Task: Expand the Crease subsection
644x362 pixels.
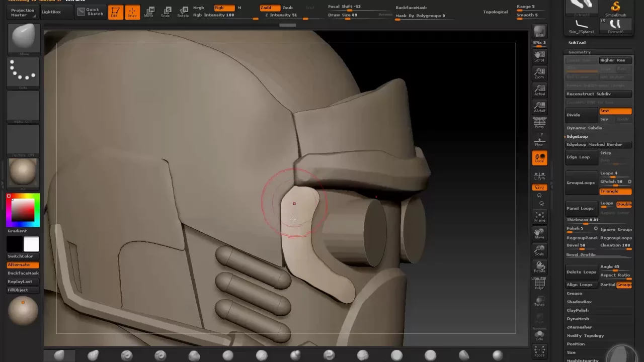Action: [x=575, y=293]
